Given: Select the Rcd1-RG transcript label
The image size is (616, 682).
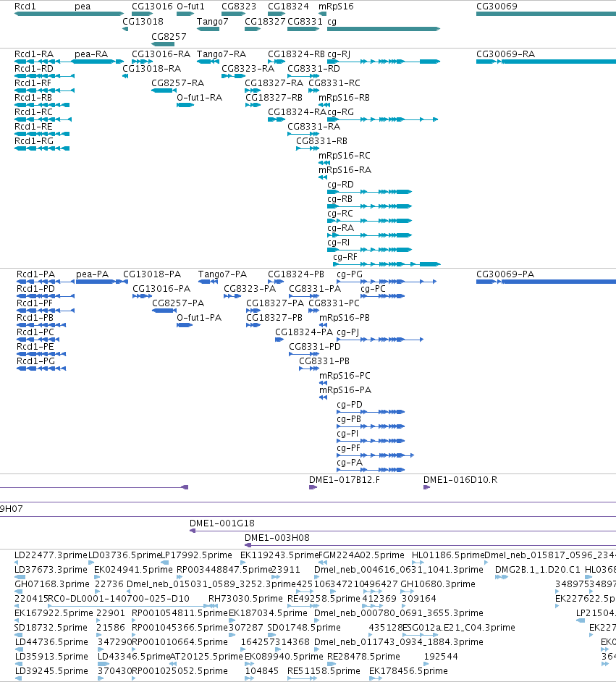Looking at the screenshot, I should pyautogui.click(x=34, y=141).
